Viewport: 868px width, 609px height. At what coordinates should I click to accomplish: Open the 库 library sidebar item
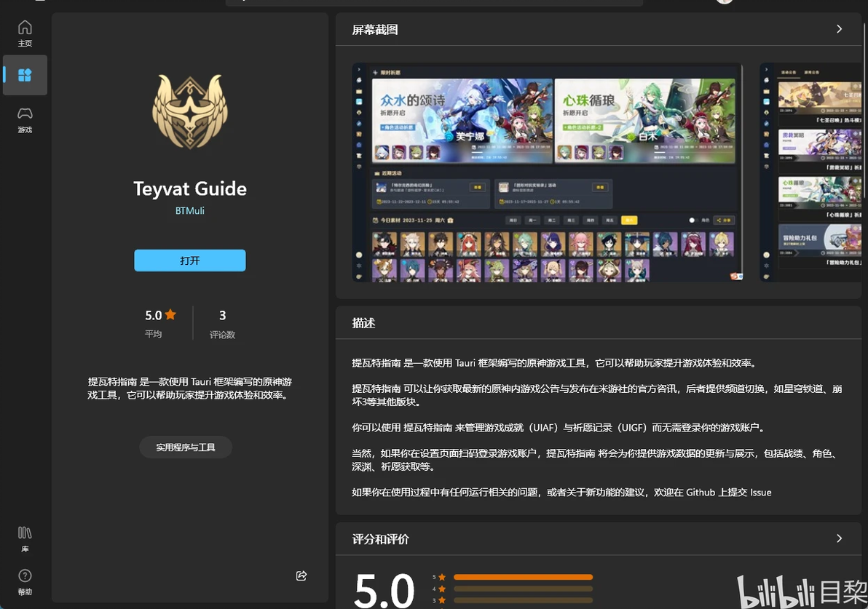click(25, 538)
